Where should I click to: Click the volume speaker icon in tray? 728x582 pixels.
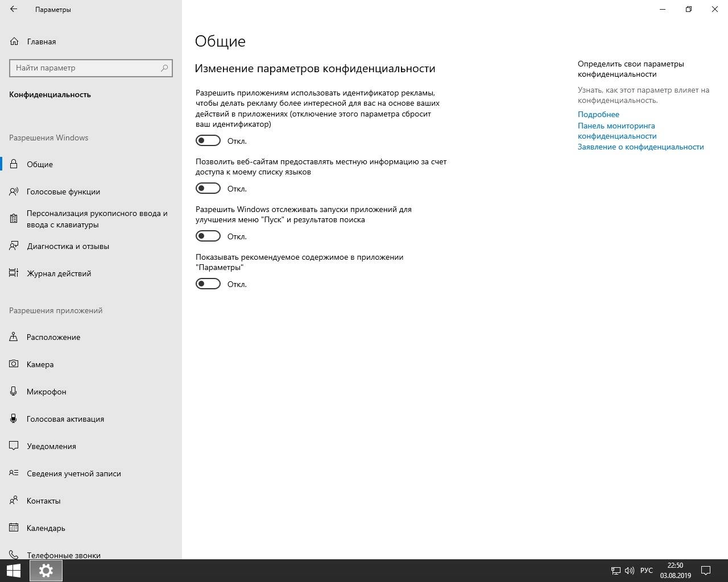[629, 571]
